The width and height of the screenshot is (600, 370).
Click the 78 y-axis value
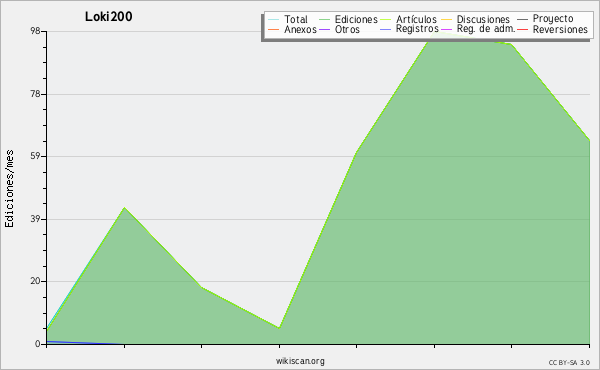35,94
